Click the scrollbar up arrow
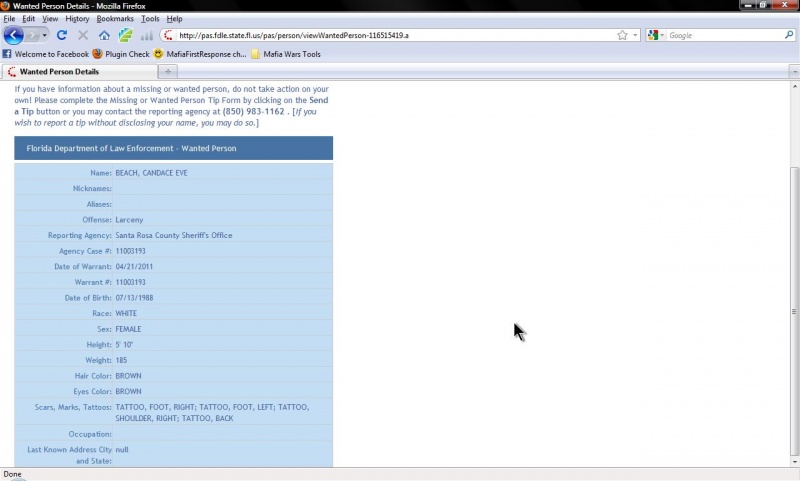This screenshot has height=481, width=800. pos(794,87)
